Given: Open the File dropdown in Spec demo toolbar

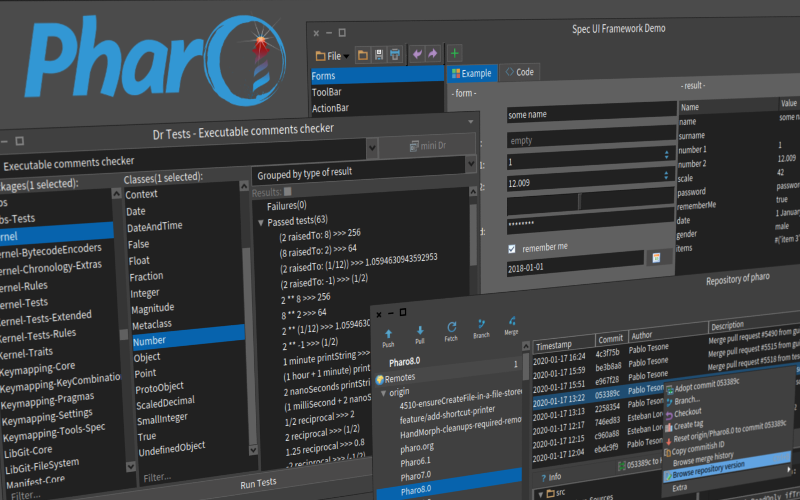Looking at the screenshot, I should tap(332, 56).
